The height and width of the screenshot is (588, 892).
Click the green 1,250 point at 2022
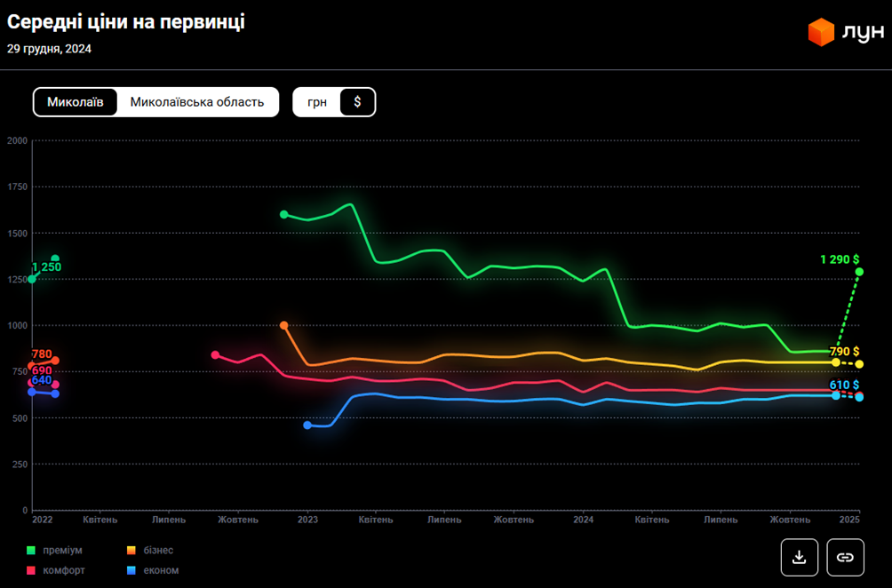(x=32, y=279)
